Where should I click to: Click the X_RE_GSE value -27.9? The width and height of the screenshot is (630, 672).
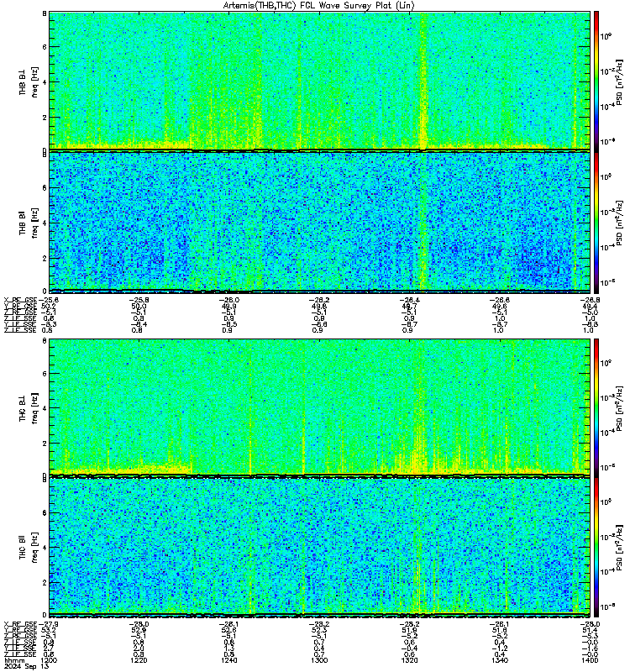49,624
